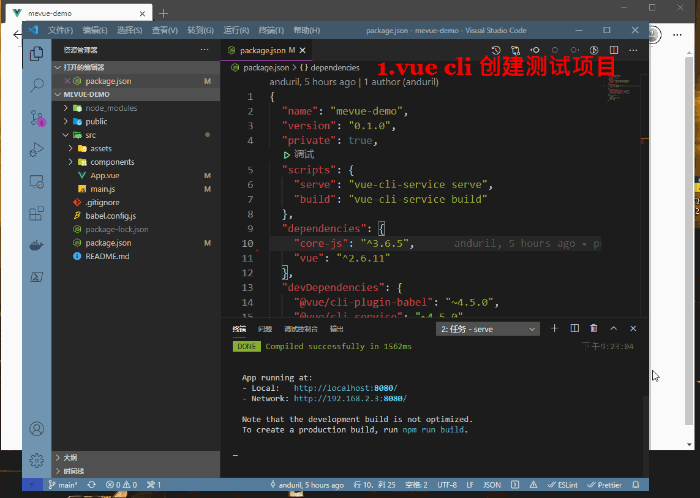Screen dimensions: 700x498
Task: Open editor more actions ellipsis
Action: click(633, 50)
